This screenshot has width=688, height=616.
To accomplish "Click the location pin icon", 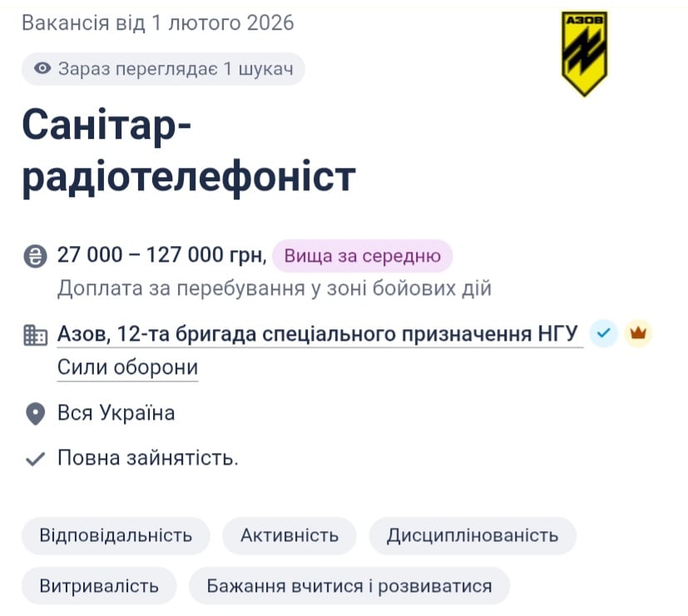I will tap(34, 412).
